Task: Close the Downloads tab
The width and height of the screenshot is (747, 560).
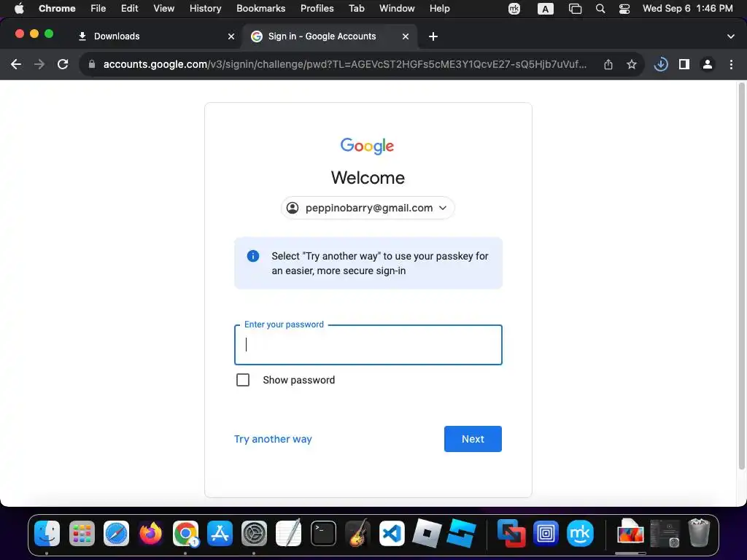Action: pyautogui.click(x=231, y=36)
